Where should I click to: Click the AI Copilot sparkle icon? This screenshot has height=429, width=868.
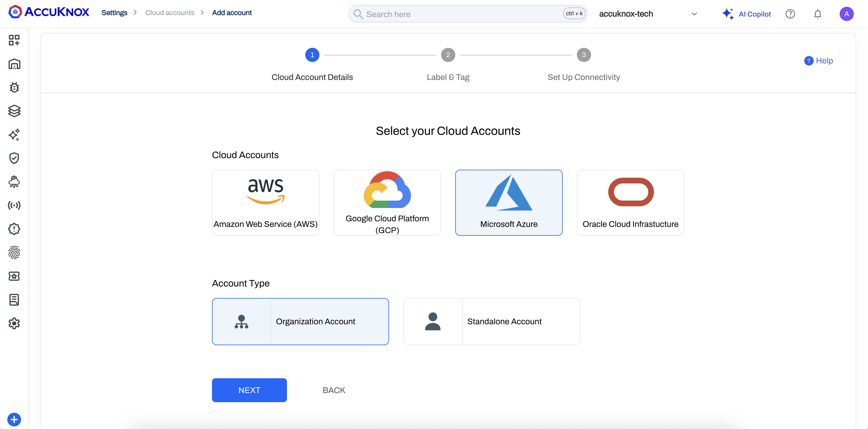(728, 14)
